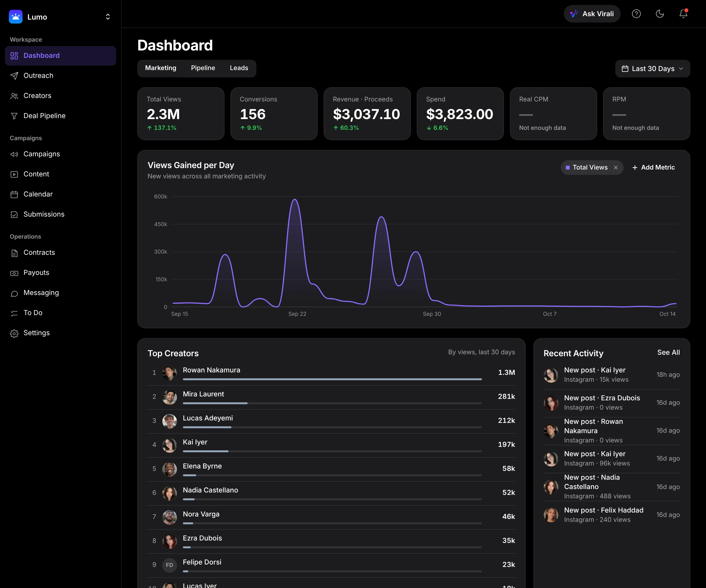Click the Dashboard grid icon in sidebar

(14, 56)
